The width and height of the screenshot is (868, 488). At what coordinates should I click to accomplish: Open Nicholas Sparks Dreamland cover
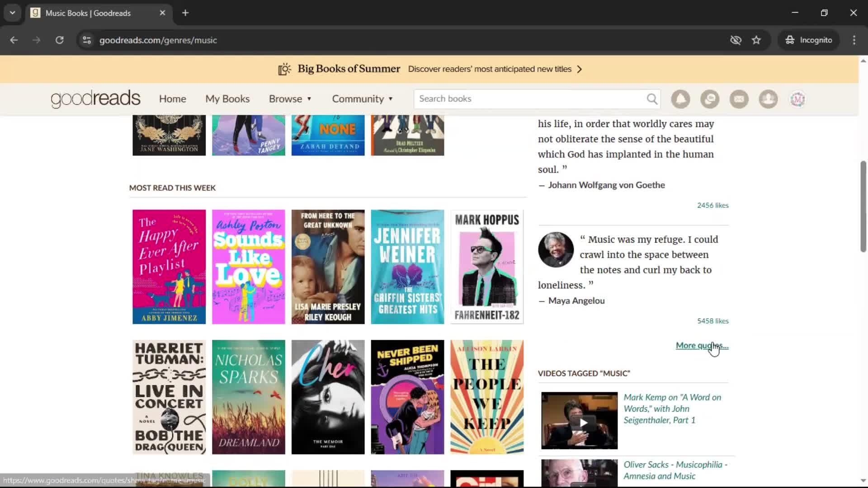[249, 397]
